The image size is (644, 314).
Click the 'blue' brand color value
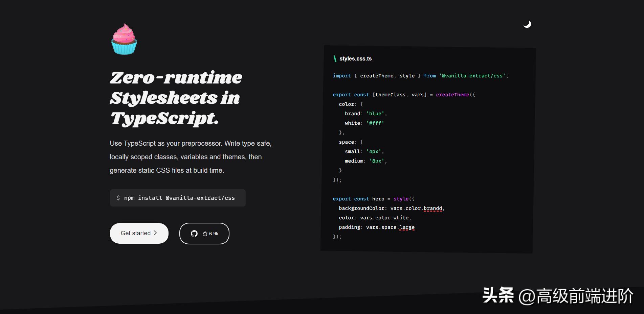click(x=375, y=114)
